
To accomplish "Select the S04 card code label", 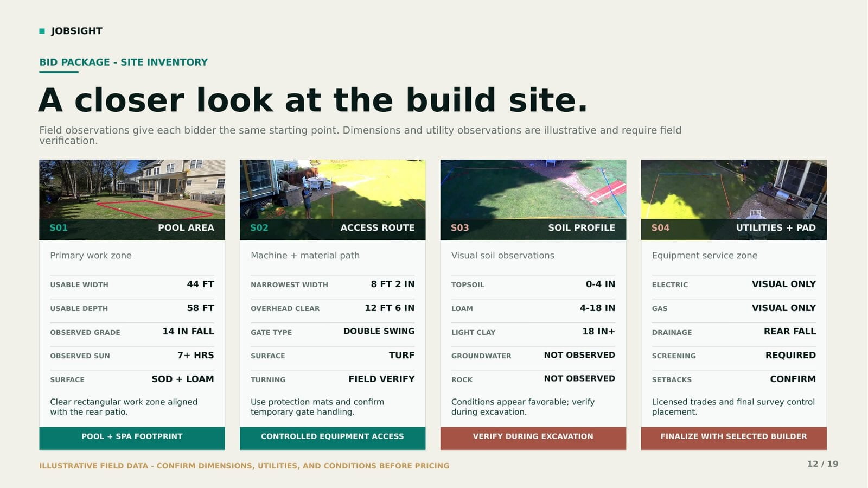I will 661,227.
